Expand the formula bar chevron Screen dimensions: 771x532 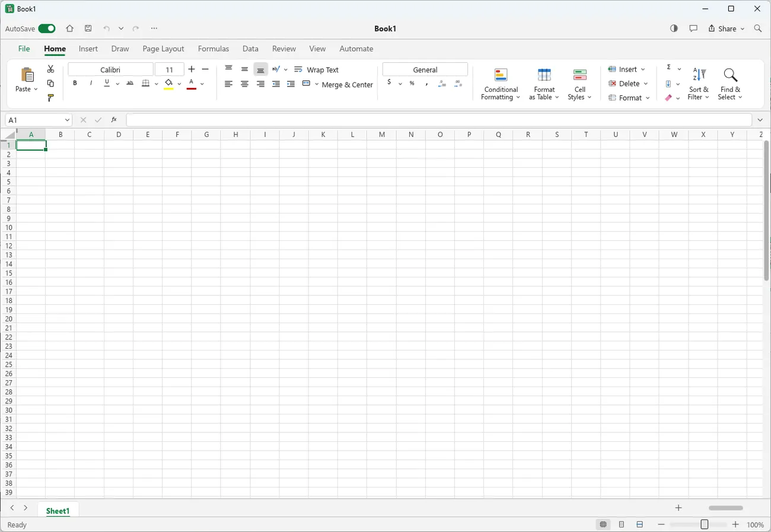click(x=760, y=120)
